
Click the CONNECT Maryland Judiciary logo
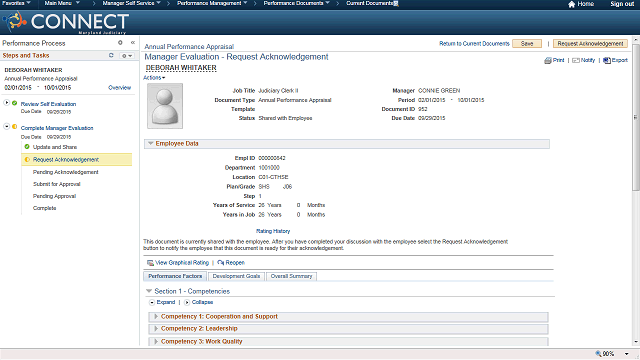click(x=65, y=22)
